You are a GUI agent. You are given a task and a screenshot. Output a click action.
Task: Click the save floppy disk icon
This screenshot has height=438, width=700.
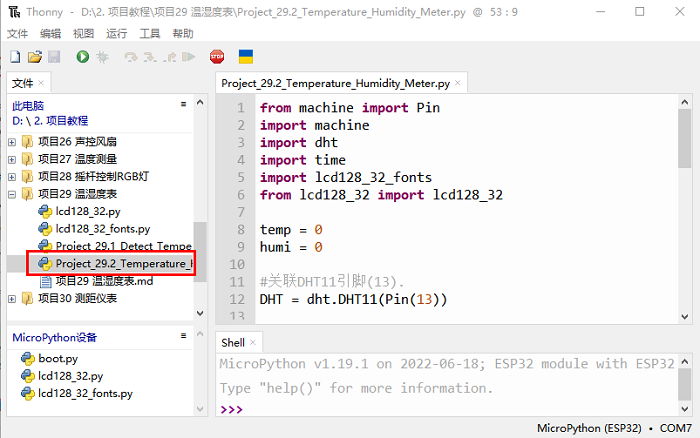[x=54, y=57]
